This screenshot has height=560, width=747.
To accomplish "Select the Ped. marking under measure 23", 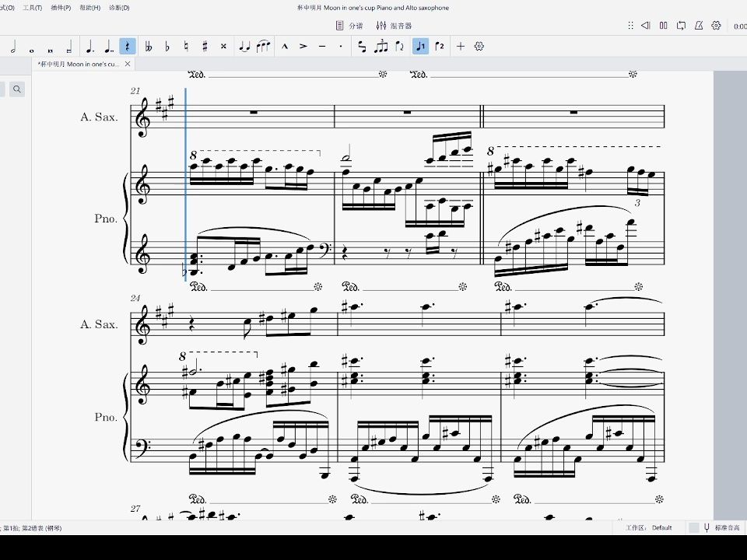I will pyautogui.click(x=503, y=287).
